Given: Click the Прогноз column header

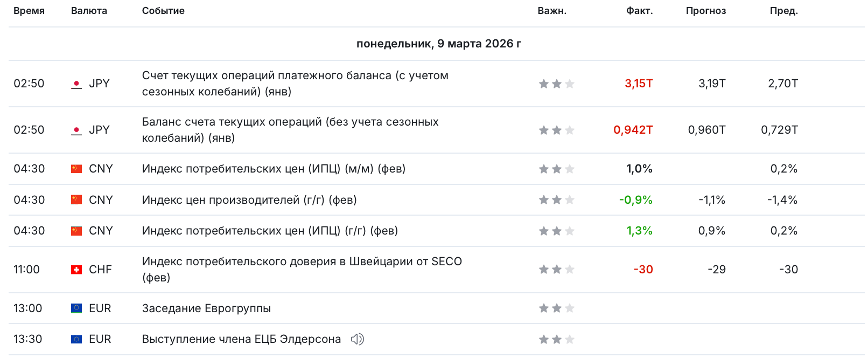Looking at the screenshot, I should 705,11.
